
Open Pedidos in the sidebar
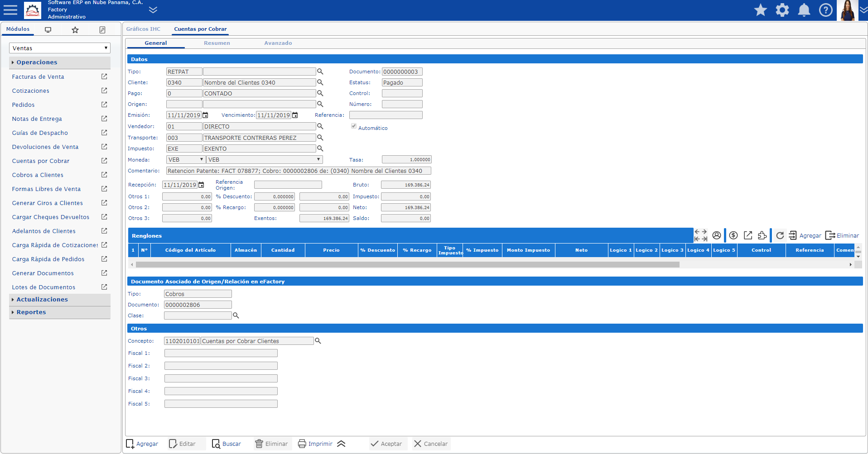tap(23, 105)
